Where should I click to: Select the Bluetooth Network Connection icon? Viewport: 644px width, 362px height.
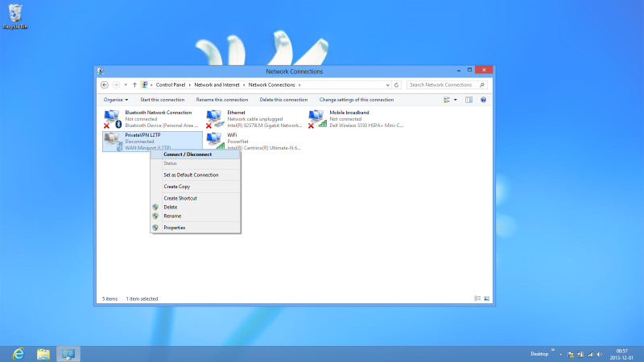[x=112, y=119]
